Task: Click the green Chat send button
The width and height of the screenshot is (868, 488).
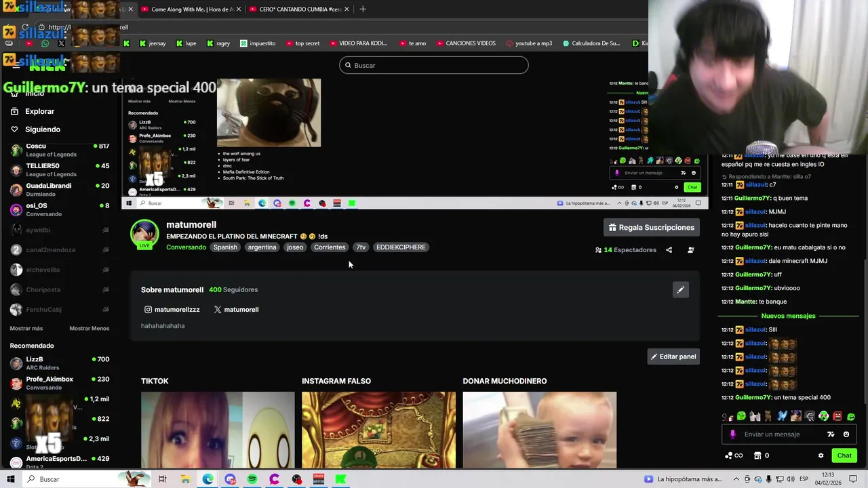Action: (x=844, y=455)
